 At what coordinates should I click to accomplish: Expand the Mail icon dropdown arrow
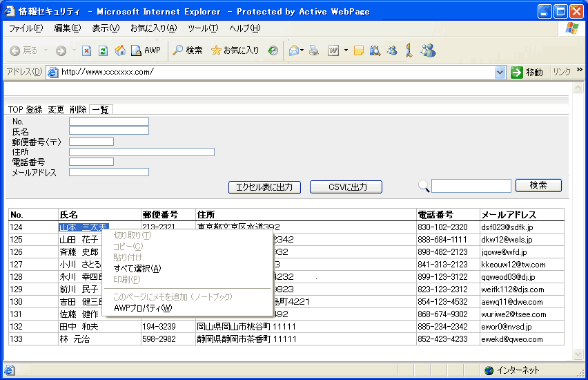(302, 50)
